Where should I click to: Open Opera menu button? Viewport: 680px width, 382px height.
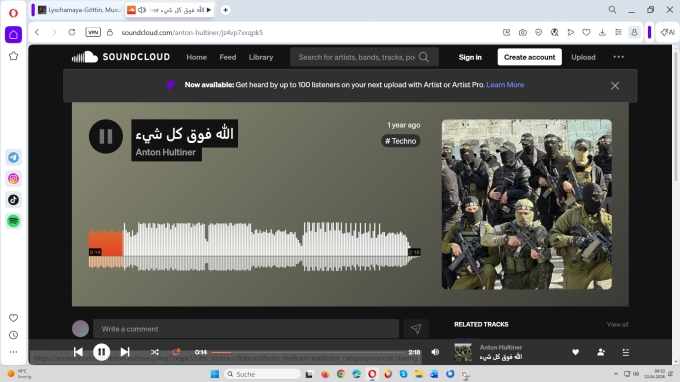[x=13, y=13]
